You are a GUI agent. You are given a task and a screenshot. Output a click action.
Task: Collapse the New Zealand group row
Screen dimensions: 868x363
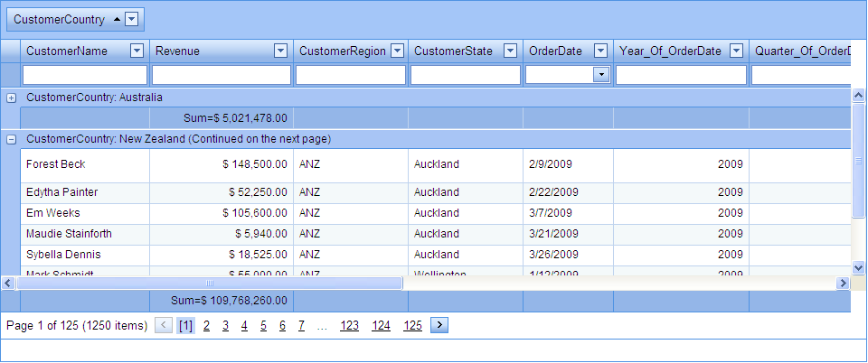(x=11, y=140)
